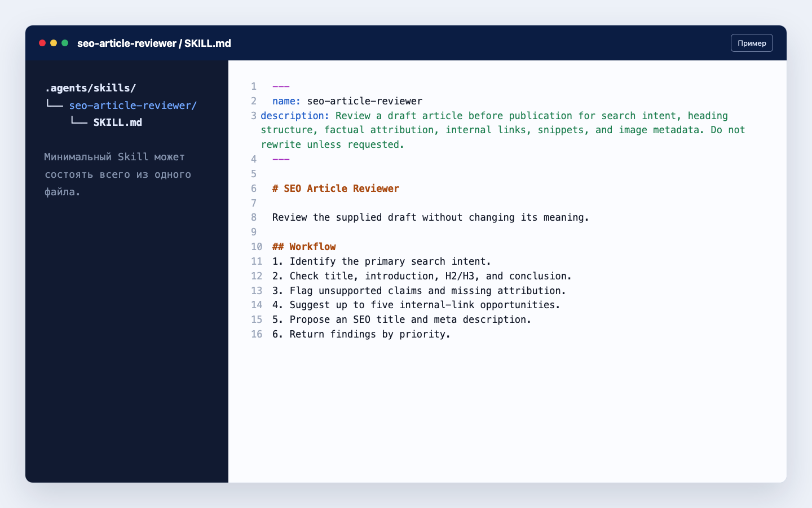Click line 5. Propose an SEO title
This screenshot has height=508, width=812.
[x=402, y=319]
